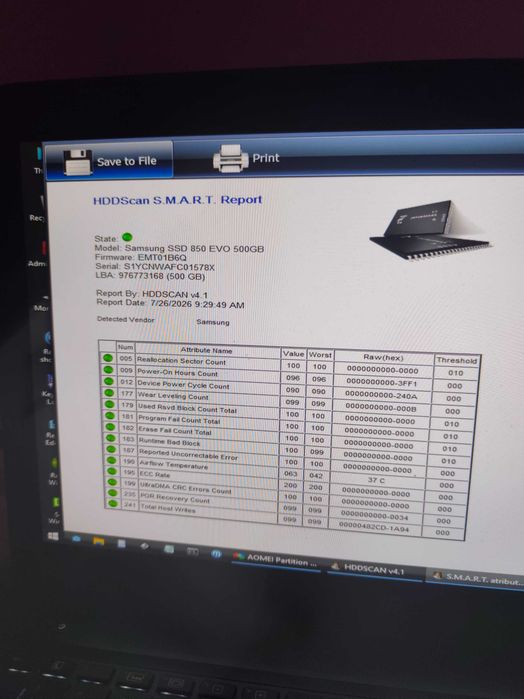Click the Num column header
524x699 pixels.
125,347
